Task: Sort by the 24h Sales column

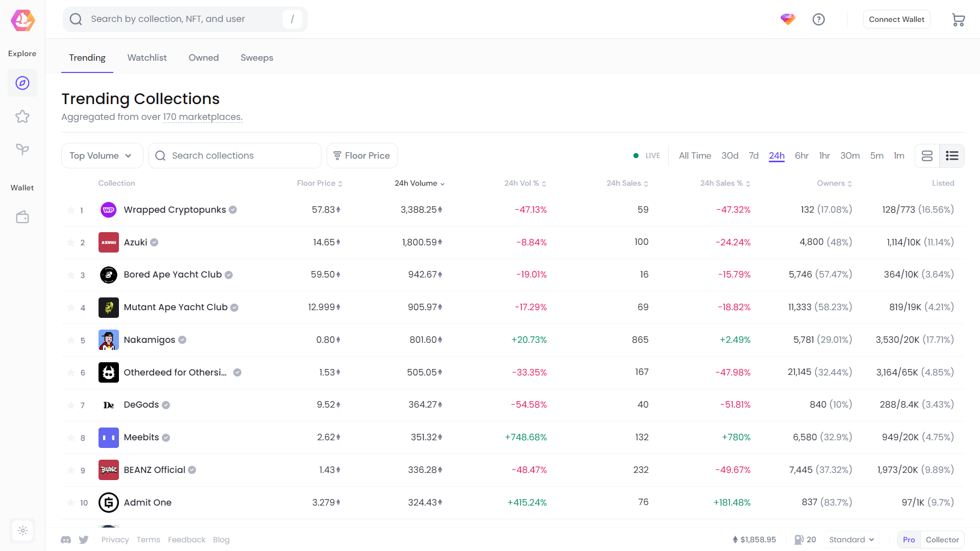Action: [627, 183]
